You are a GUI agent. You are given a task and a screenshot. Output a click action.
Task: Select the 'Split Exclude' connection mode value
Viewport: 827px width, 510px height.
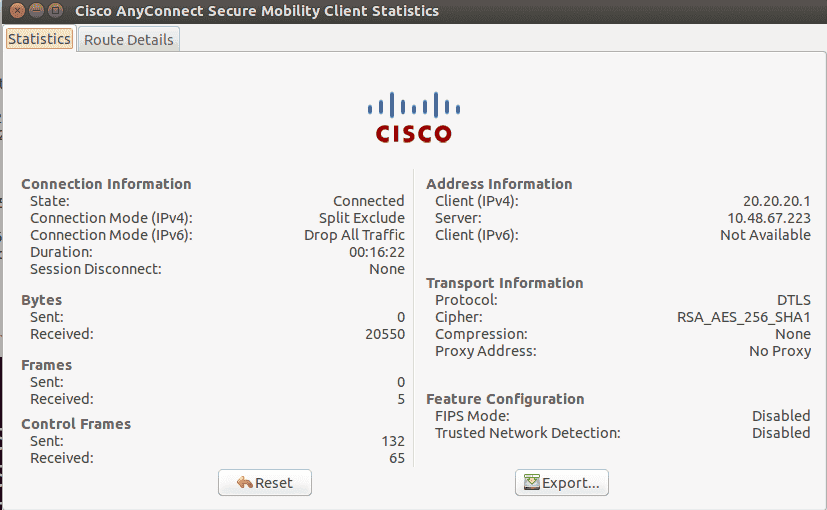[362, 218]
